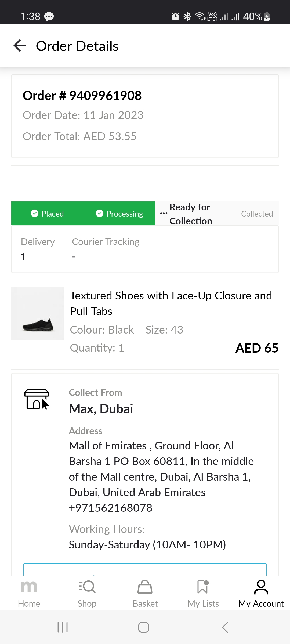Open My Account profile icon

pyautogui.click(x=261, y=587)
